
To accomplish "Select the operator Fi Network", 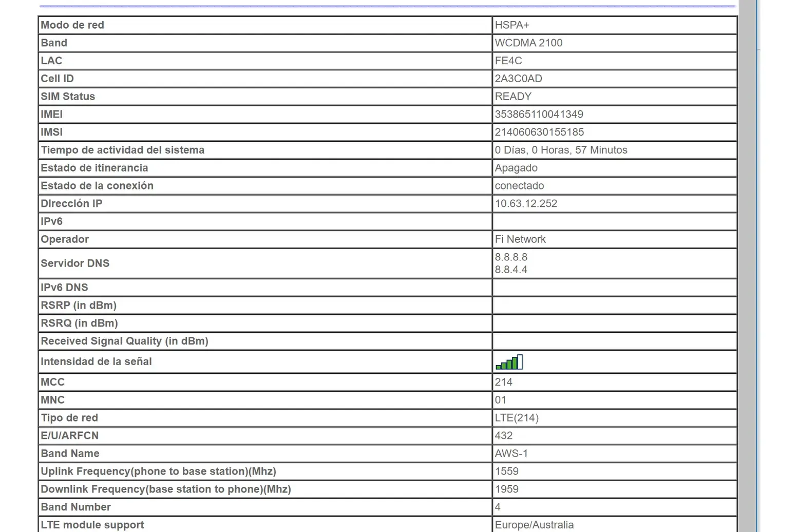I will click(x=520, y=239).
